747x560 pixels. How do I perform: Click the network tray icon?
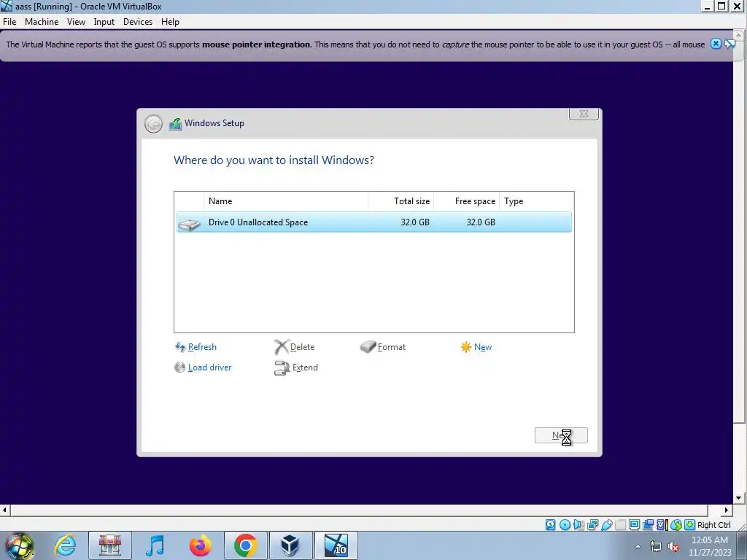coord(656,546)
